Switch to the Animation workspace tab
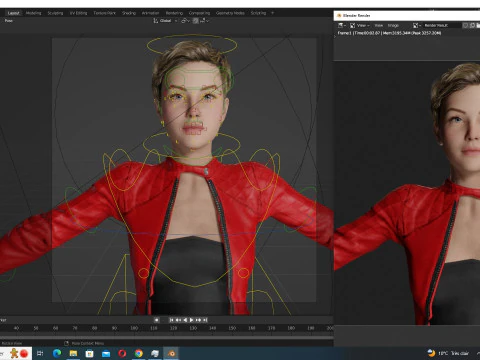The image size is (480, 360). [x=150, y=13]
